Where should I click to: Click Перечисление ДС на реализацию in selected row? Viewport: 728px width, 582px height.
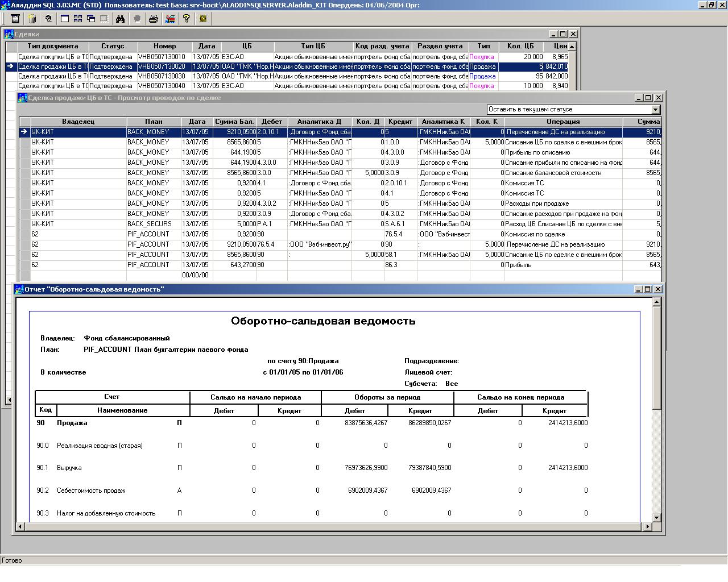click(x=563, y=132)
